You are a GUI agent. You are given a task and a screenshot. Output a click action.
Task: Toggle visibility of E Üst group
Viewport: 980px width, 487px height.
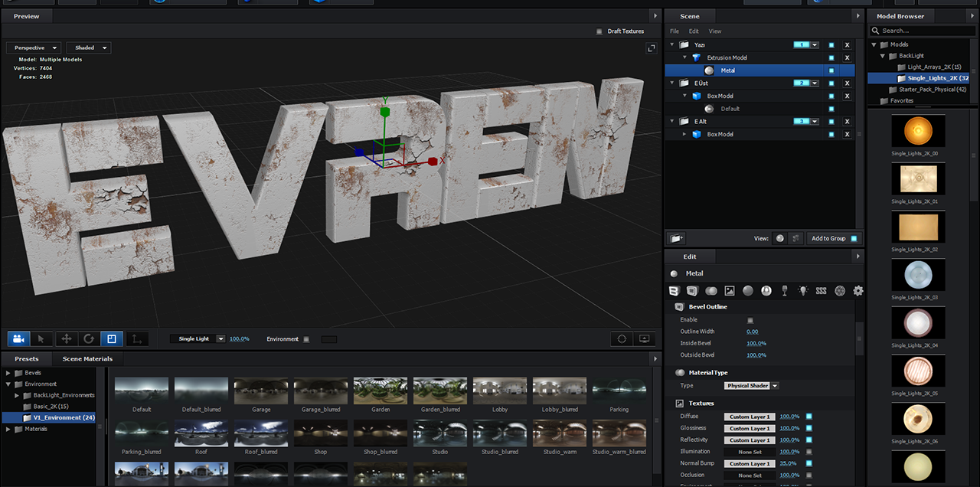pyautogui.click(x=831, y=83)
